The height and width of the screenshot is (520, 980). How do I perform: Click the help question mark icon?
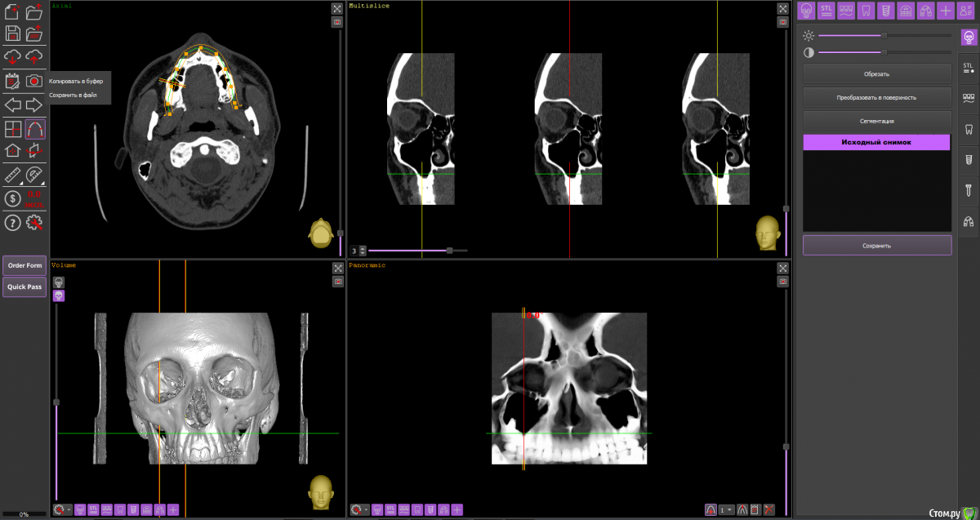pyautogui.click(x=13, y=223)
